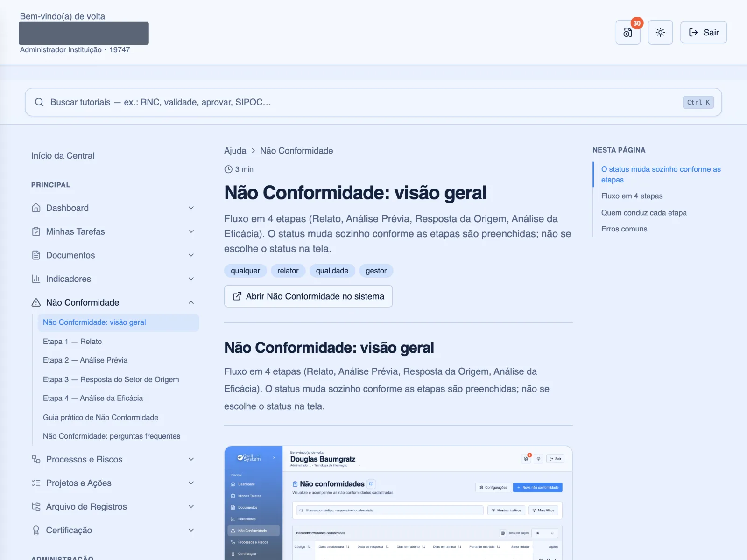747x560 pixels.
Task: Jump to Erros comuns section
Action: click(x=624, y=229)
